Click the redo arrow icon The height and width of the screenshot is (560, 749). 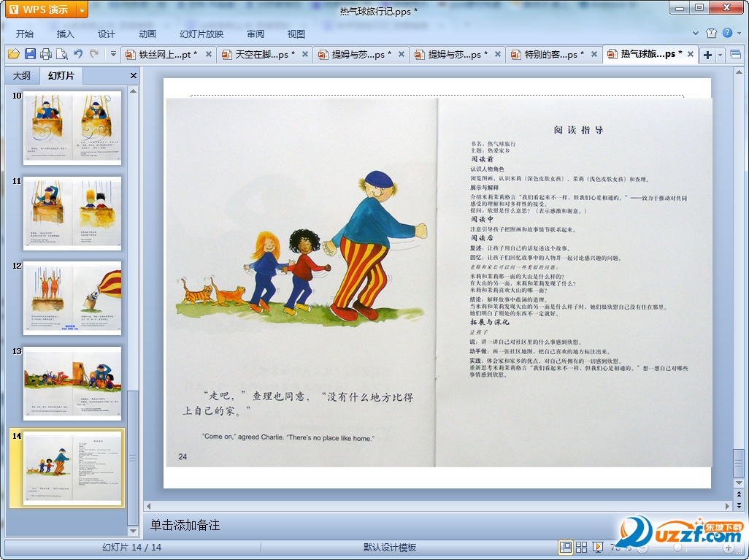(94, 54)
